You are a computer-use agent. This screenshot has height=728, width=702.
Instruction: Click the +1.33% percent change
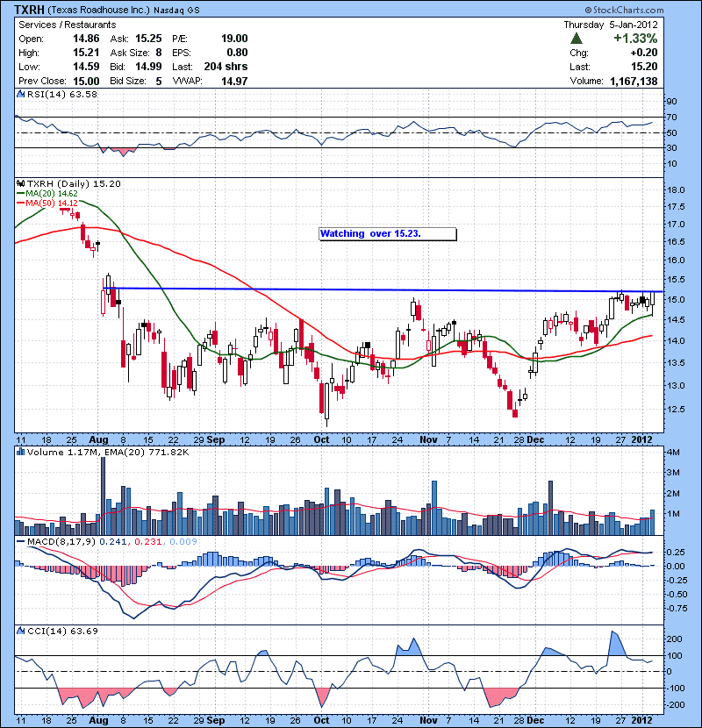click(635, 38)
